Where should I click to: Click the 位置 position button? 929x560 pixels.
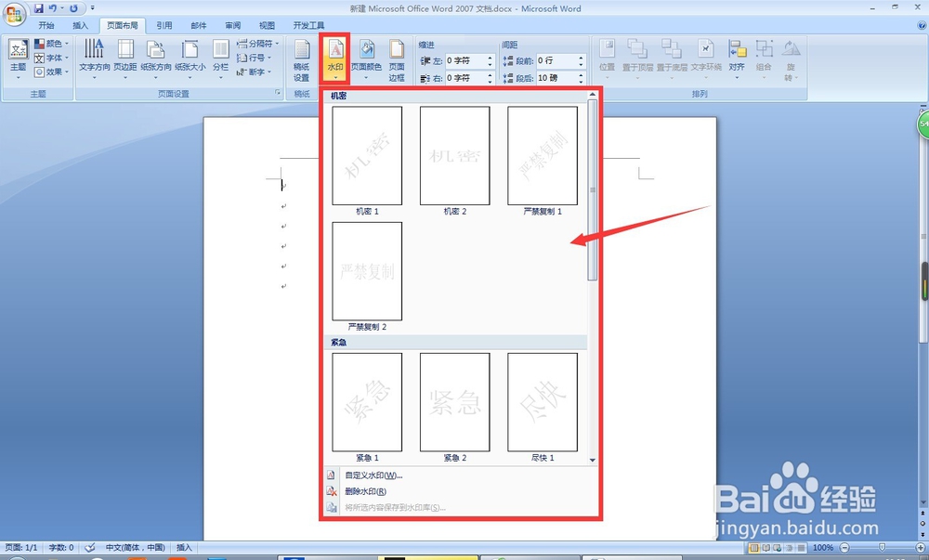click(607, 59)
